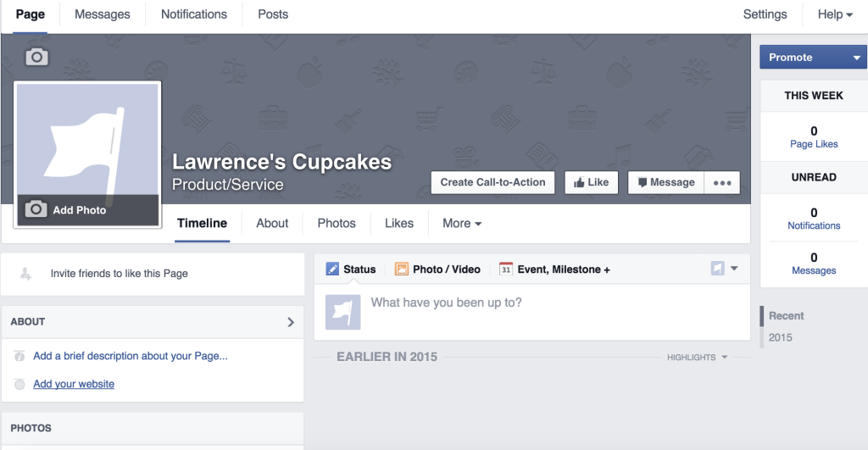This screenshot has height=450, width=868.
Task: Click the THIS WEEK heading
Action: pyautogui.click(x=814, y=96)
